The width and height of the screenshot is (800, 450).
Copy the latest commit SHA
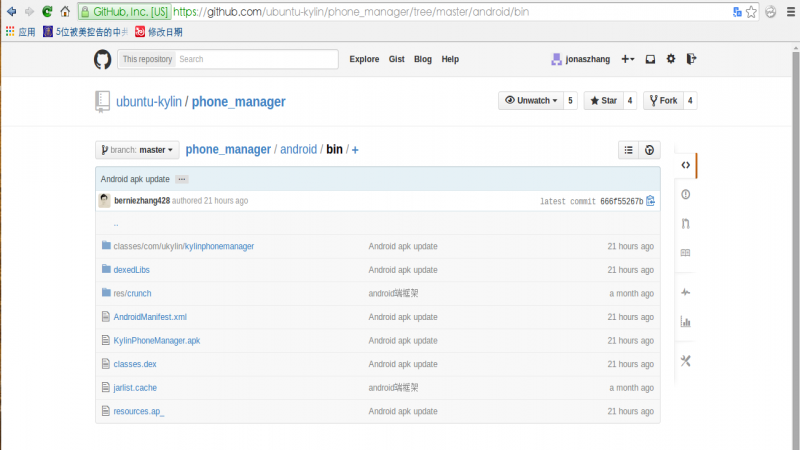coord(651,201)
